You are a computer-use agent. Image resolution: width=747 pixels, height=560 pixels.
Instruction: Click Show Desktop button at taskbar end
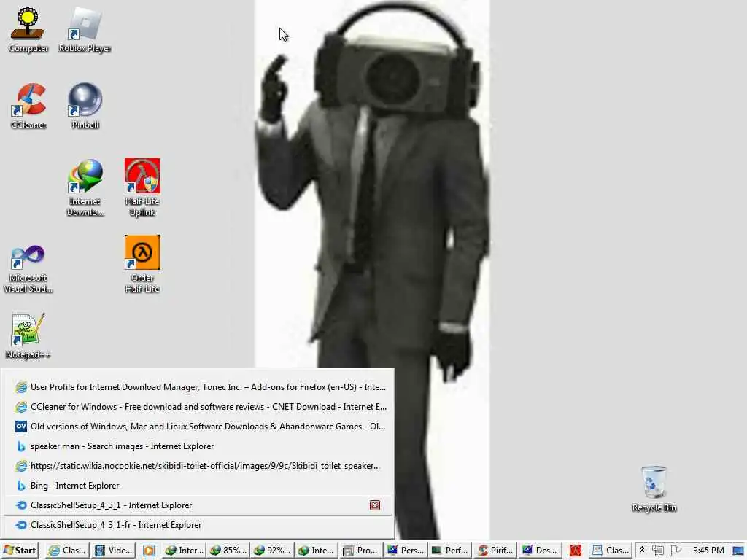pos(738,551)
